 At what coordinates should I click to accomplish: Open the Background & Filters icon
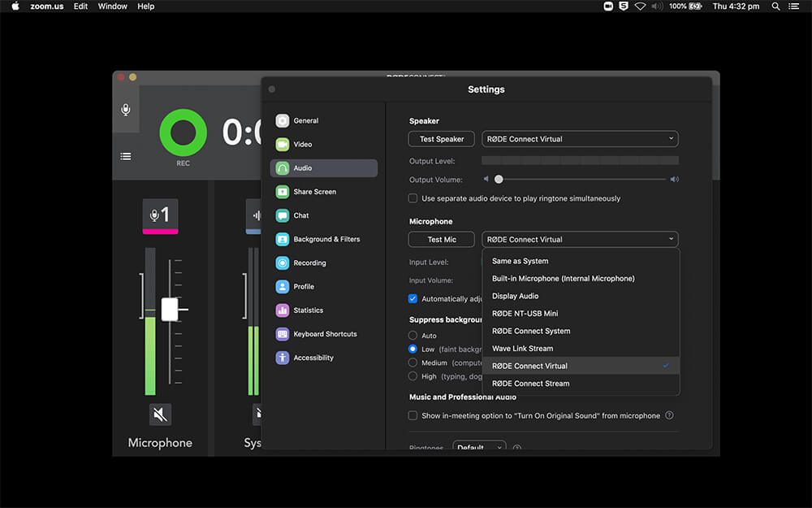(x=283, y=240)
